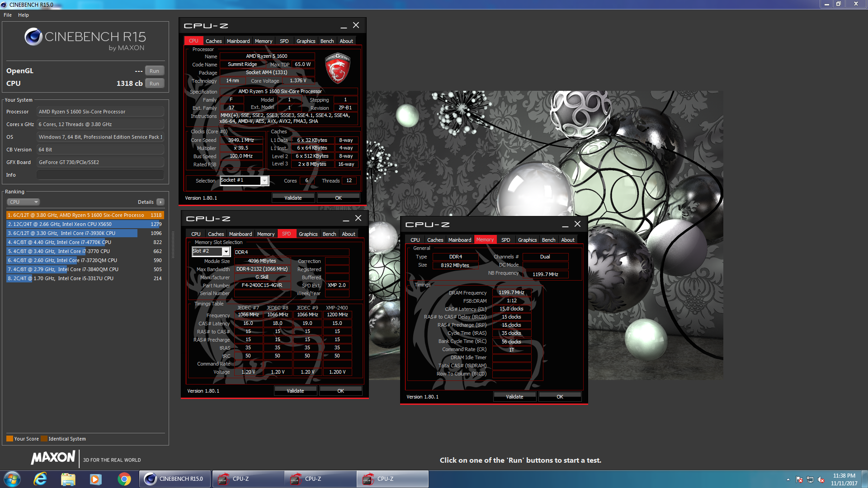Switch to Mainboard tab in top CPU-Z window
868x488 pixels.
click(238, 41)
